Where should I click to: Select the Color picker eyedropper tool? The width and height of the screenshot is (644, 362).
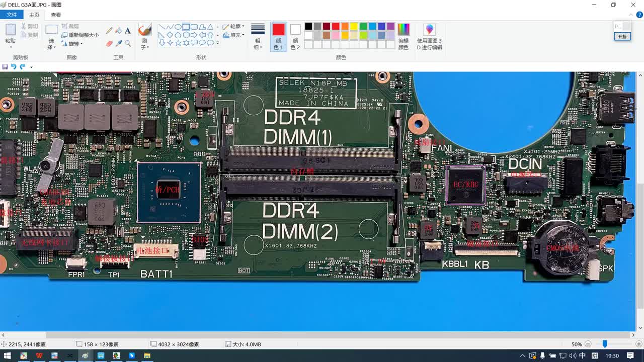[x=119, y=44]
